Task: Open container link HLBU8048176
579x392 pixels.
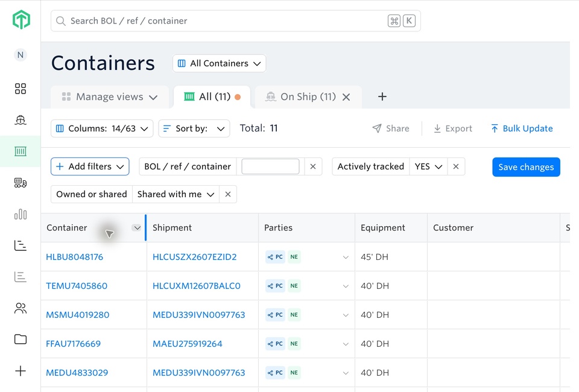Action: pyautogui.click(x=75, y=257)
